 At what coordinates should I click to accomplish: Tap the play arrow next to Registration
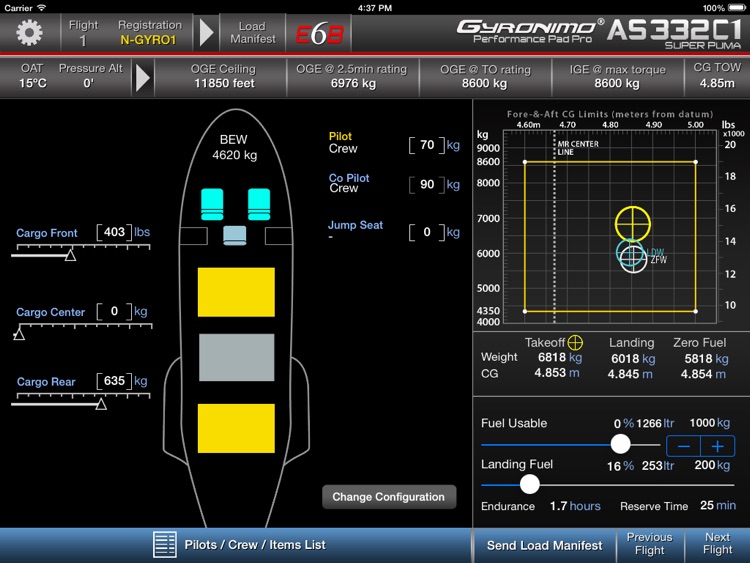pos(206,33)
